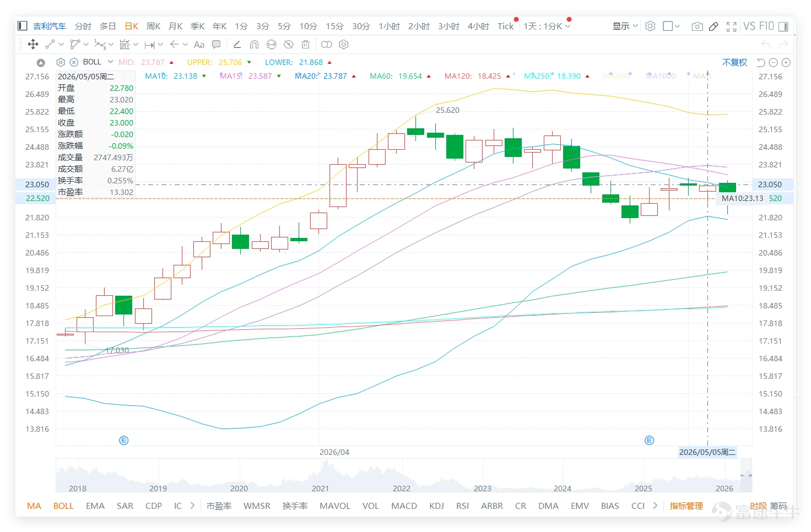
Task: Reset chart zoom with the rotate icon
Action: pyautogui.click(x=760, y=63)
